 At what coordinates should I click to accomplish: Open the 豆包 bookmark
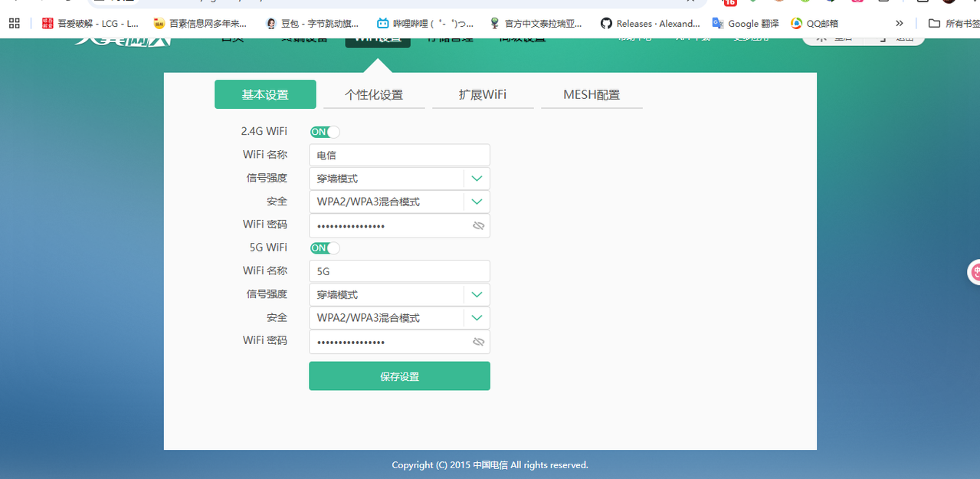coord(312,24)
